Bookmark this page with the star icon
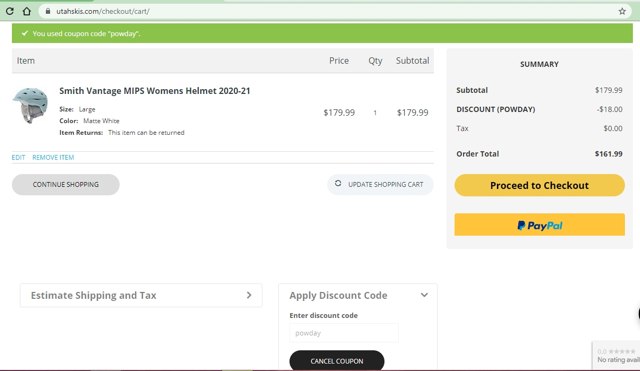The height and width of the screenshot is (371, 640). click(x=622, y=11)
